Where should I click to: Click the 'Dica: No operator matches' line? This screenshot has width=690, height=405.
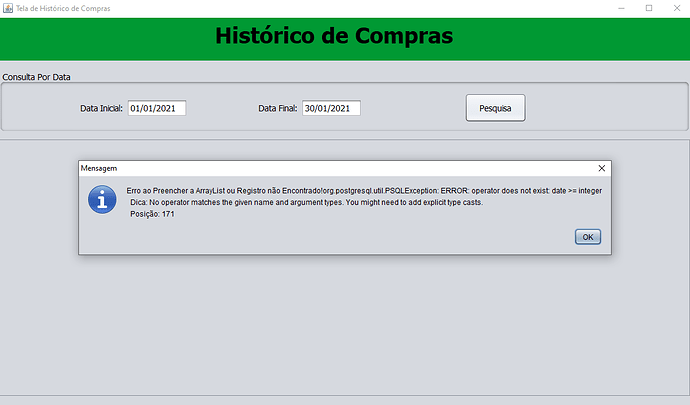pyautogui.click(x=306, y=202)
